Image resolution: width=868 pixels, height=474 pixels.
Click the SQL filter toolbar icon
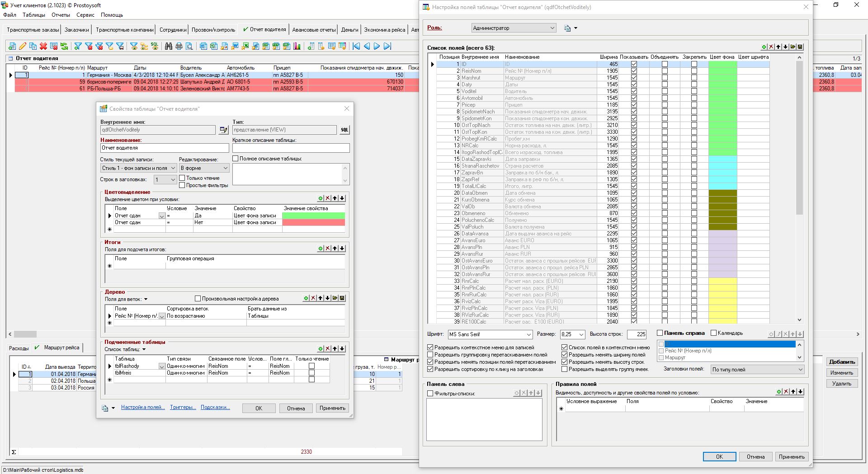tap(155, 46)
